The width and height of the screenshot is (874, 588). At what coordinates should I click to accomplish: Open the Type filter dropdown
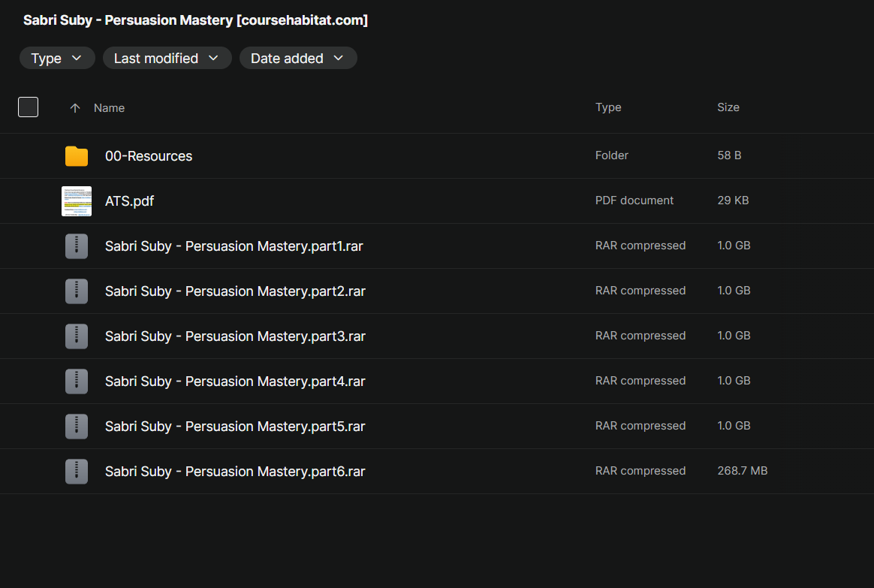[57, 58]
